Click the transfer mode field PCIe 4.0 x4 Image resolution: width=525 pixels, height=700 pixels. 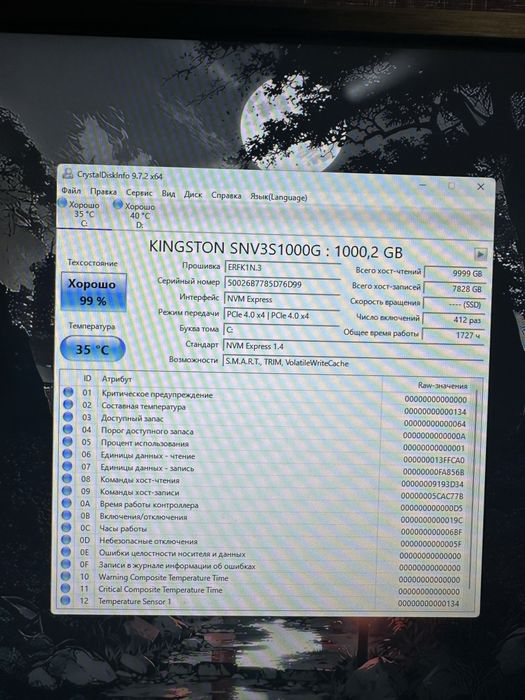(x=281, y=315)
